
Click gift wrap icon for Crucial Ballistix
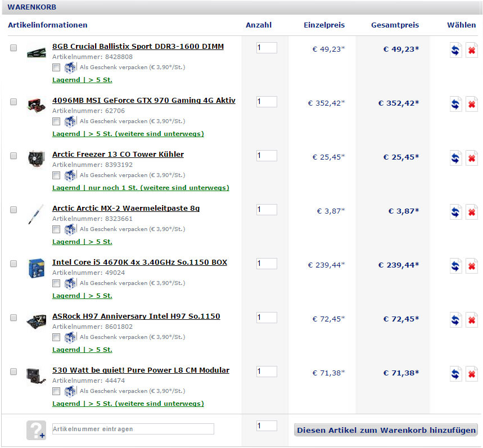(x=70, y=67)
